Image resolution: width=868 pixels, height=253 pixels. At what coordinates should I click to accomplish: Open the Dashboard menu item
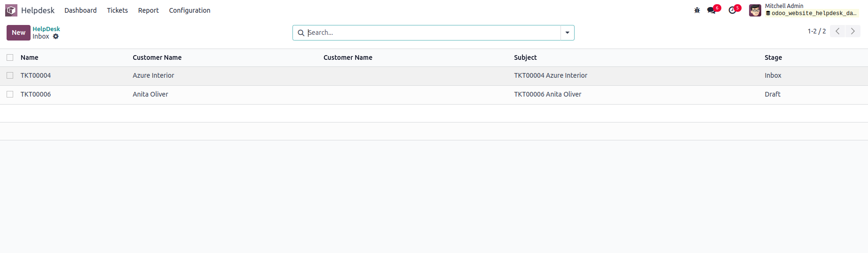coord(80,10)
